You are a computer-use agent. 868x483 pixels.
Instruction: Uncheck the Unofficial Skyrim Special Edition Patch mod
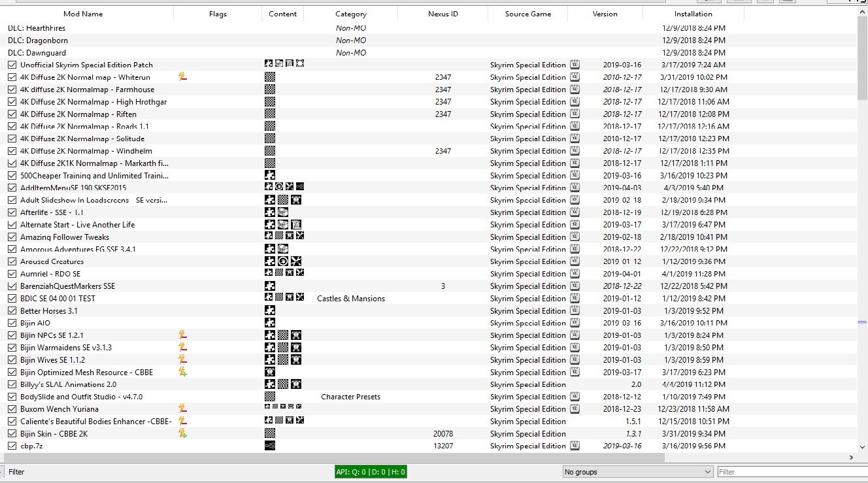click(12, 65)
